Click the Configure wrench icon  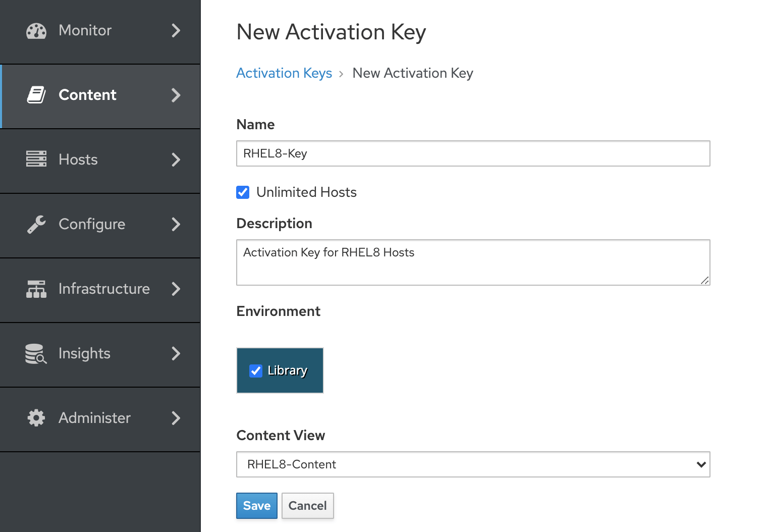36,224
